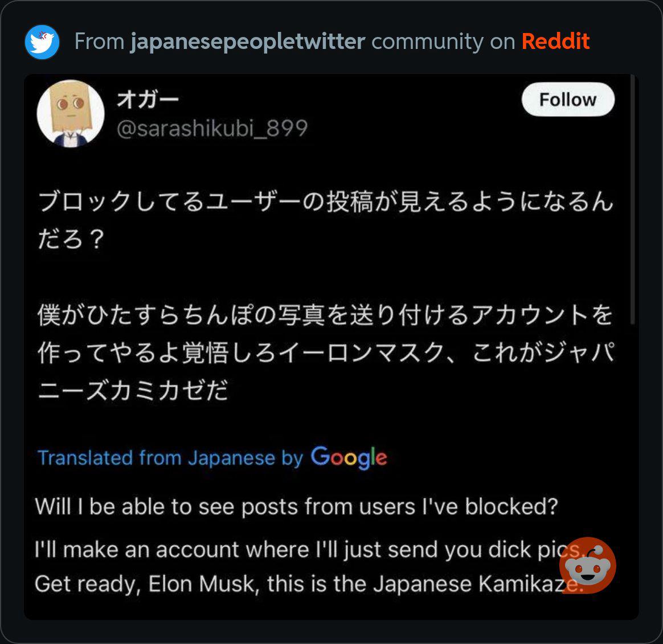Click the japanesepeopletwitter bird community icon
The height and width of the screenshot is (644, 663).
tap(42, 42)
